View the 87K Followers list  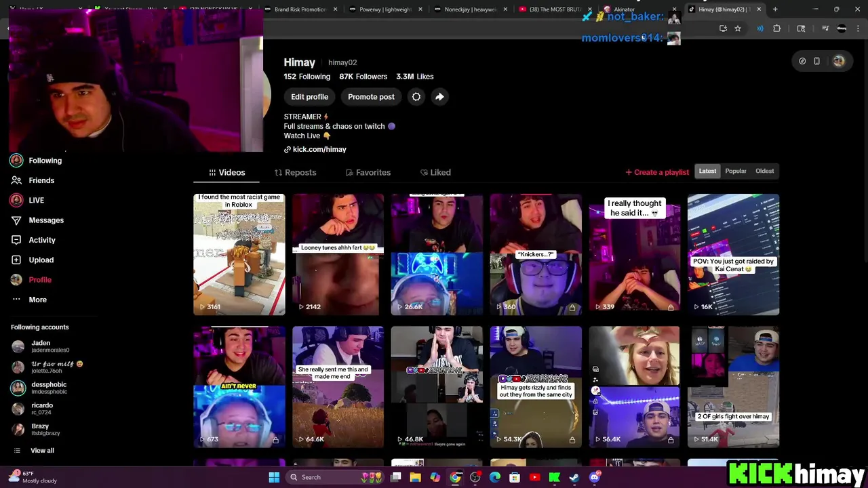coord(363,77)
